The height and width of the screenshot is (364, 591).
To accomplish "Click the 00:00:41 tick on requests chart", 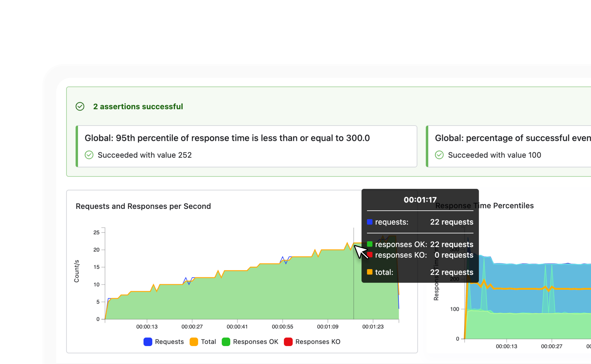I will (237, 327).
